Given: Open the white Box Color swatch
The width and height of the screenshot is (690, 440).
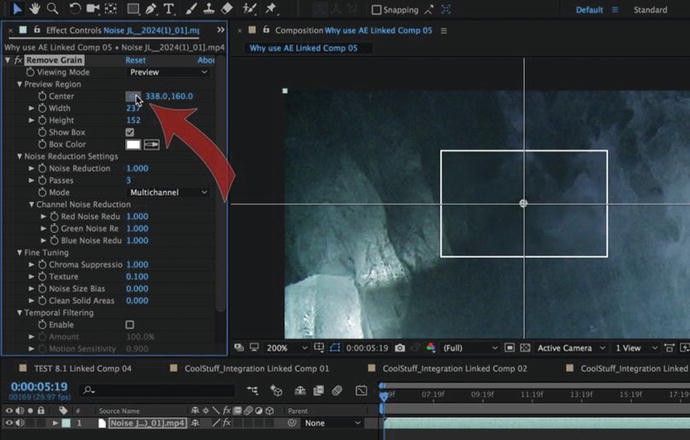Looking at the screenshot, I should pos(133,144).
